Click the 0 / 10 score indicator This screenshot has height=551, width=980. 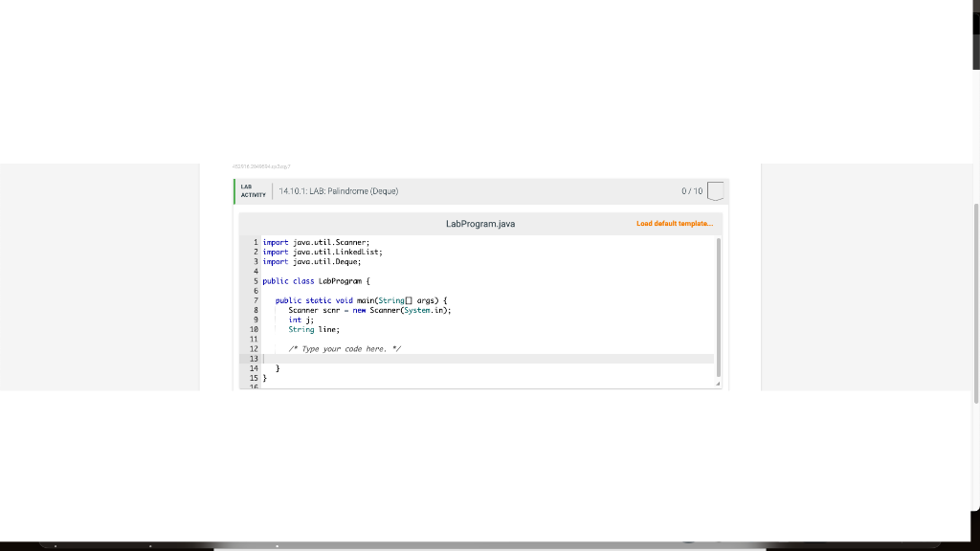coord(694,190)
